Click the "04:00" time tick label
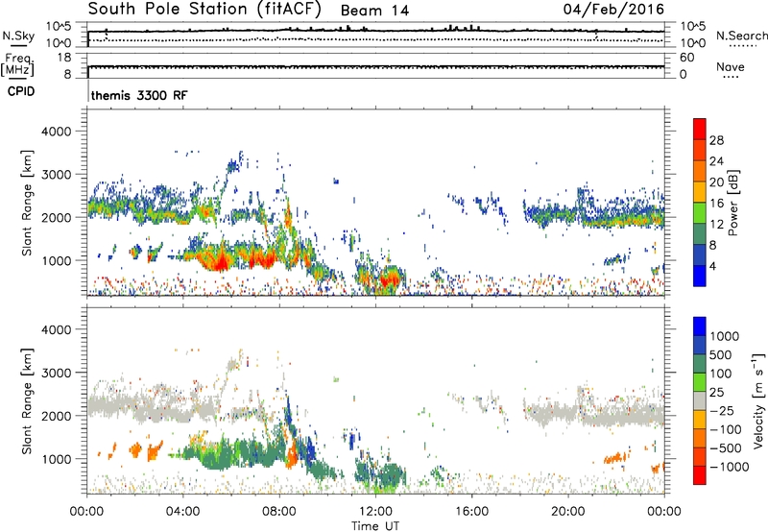The image size is (768, 532). [x=183, y=512]
